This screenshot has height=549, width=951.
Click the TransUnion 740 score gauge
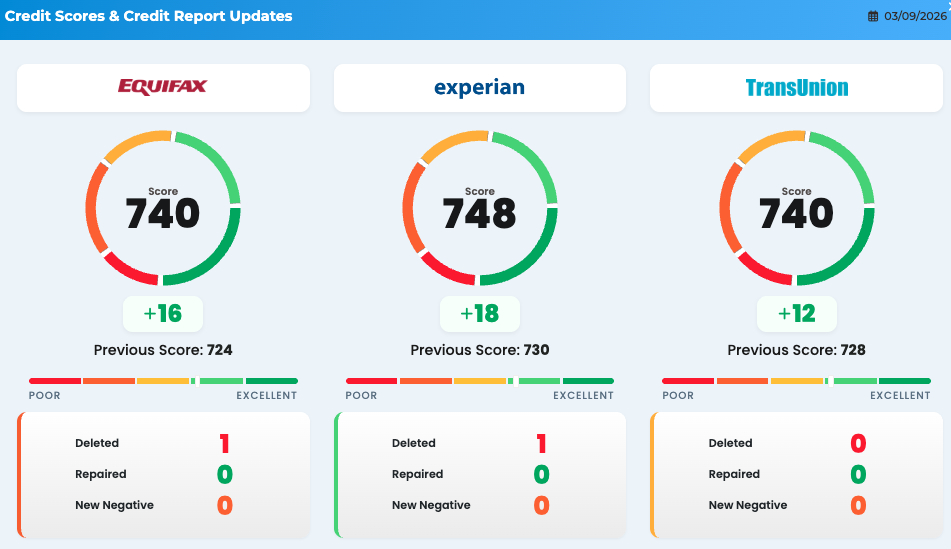coord(796,207)
